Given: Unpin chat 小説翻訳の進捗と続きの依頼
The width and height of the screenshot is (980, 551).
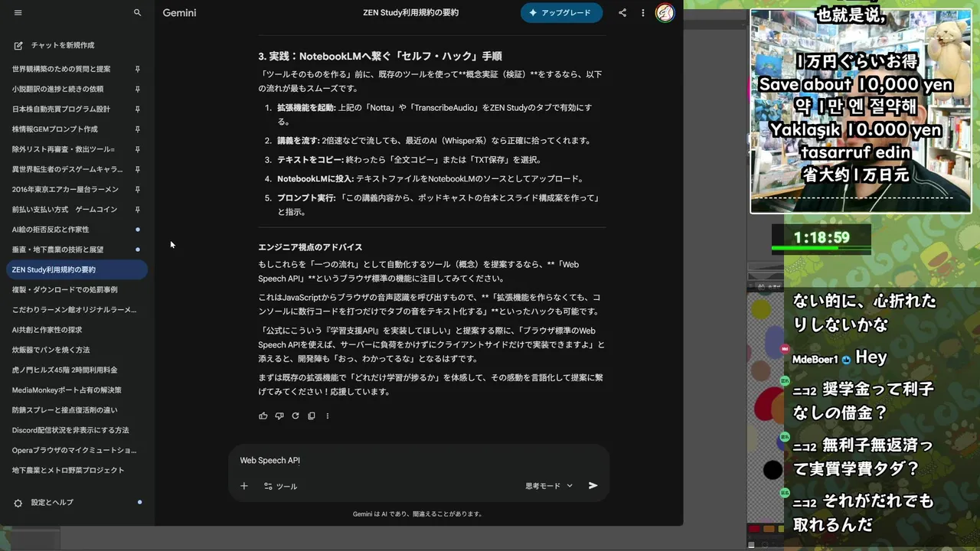Looking at the screenshot, I should click(x=138, y=89).
